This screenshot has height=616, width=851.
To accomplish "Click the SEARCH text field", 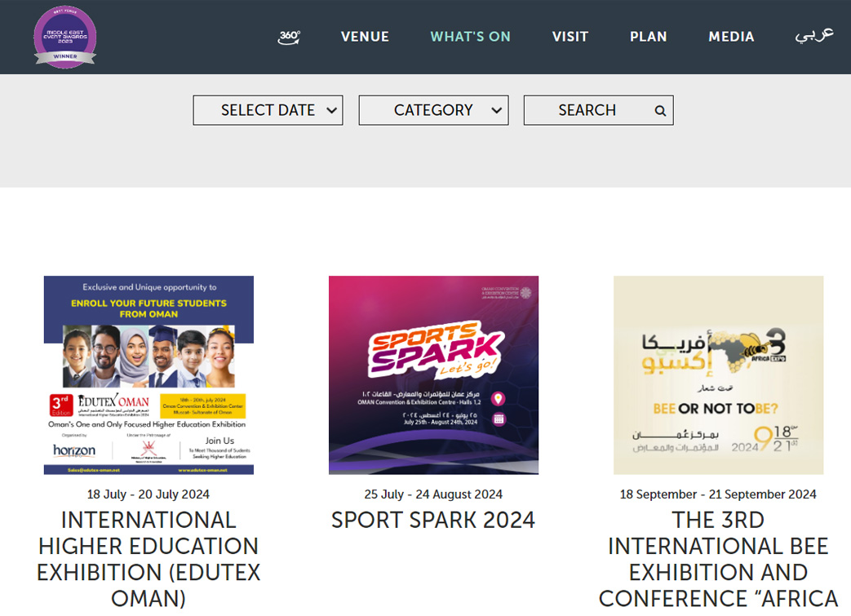I will point(587,110).
